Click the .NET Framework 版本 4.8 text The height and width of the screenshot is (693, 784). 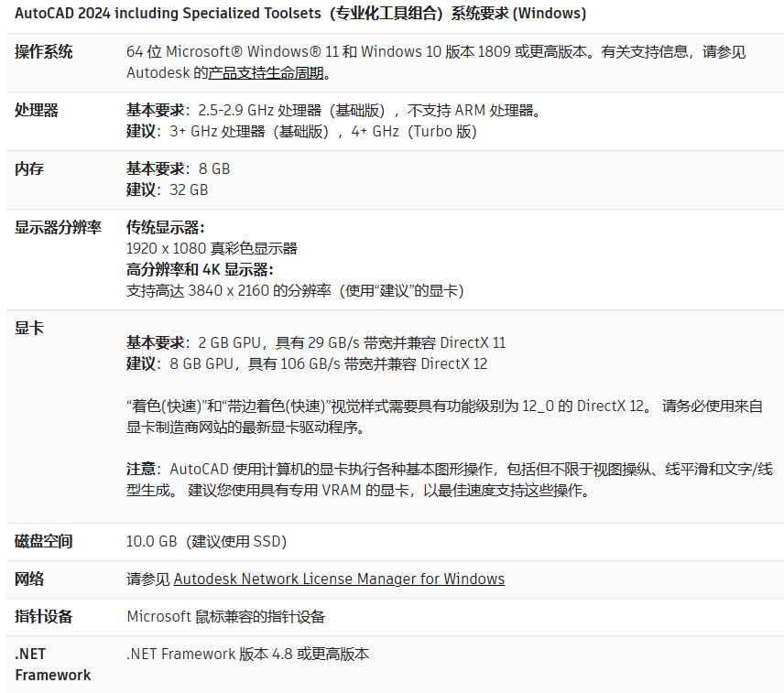click(x=247, y=654)
